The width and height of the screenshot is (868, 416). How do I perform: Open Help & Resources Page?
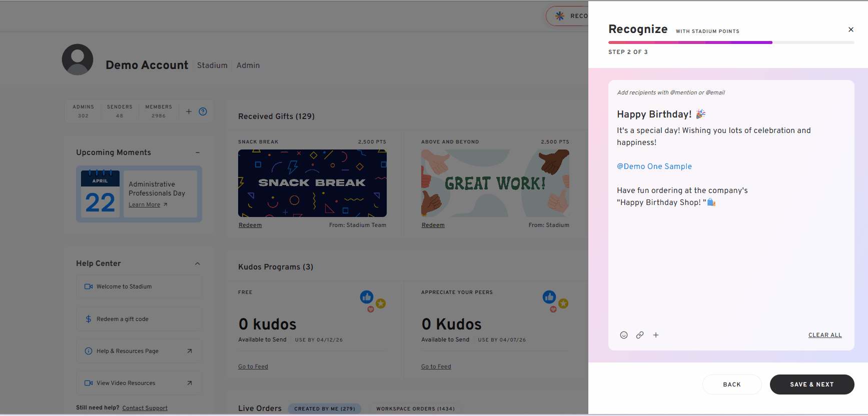point(139,351)
